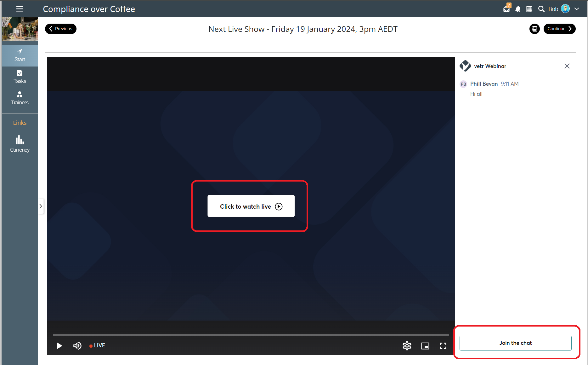
Task: Click the Links sidebar heading
Action: (x=20, y=123)
